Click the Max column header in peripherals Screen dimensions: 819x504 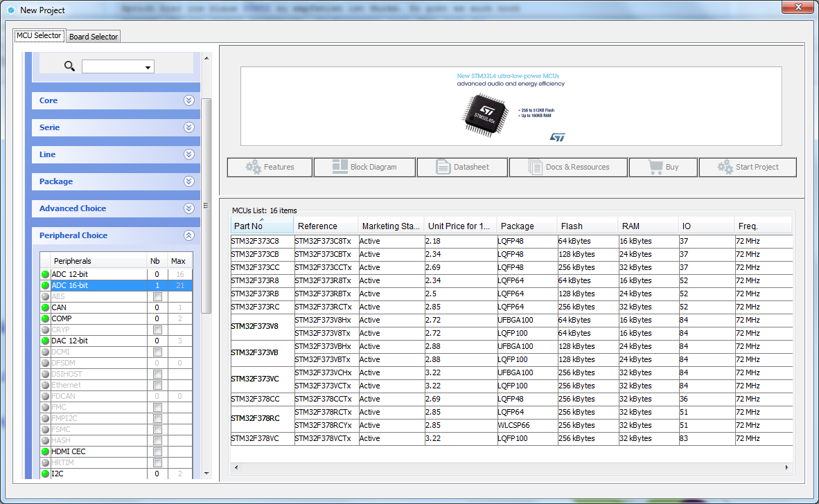pos(178,261)
